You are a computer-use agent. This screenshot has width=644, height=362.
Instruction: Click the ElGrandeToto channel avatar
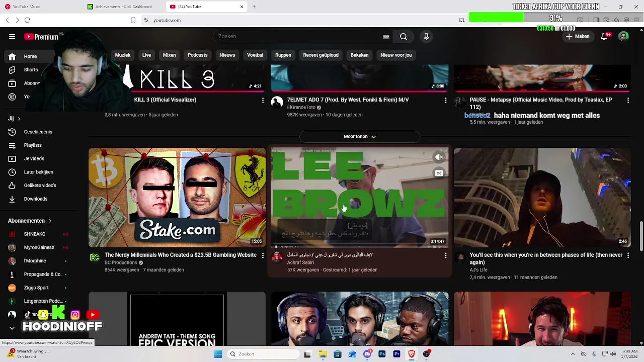(277, 103)
